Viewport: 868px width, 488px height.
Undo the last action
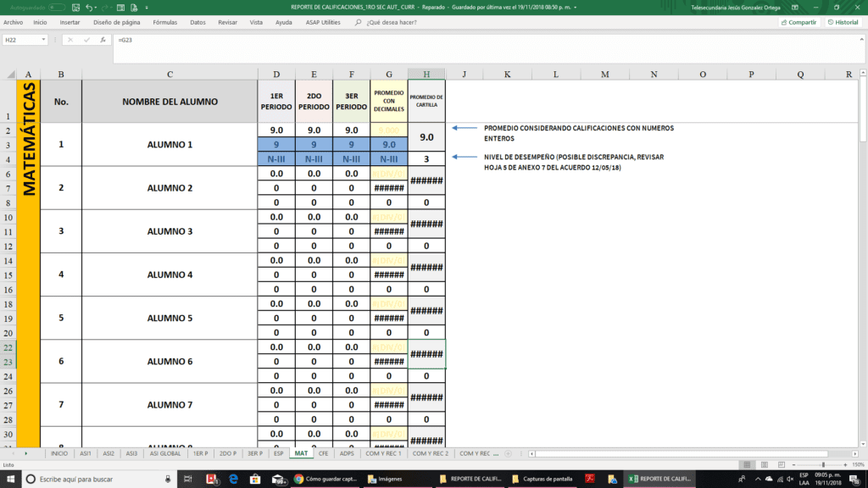point(89,7)
